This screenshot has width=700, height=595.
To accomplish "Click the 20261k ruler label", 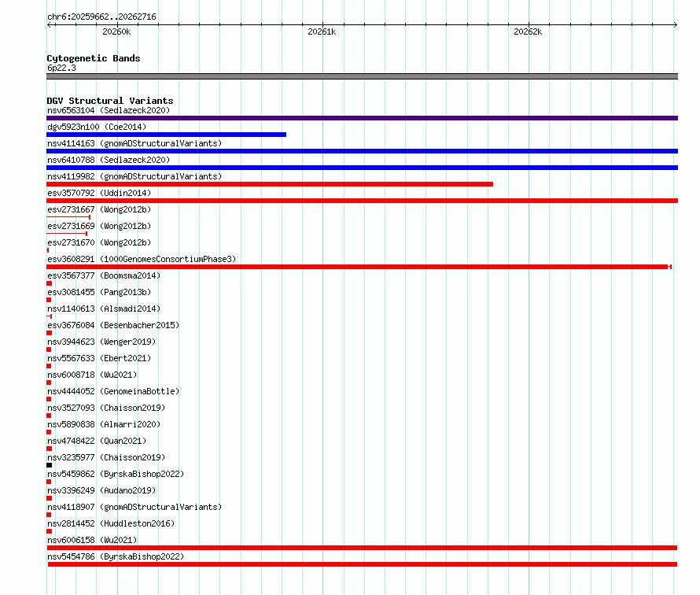I will pos(322,31).
